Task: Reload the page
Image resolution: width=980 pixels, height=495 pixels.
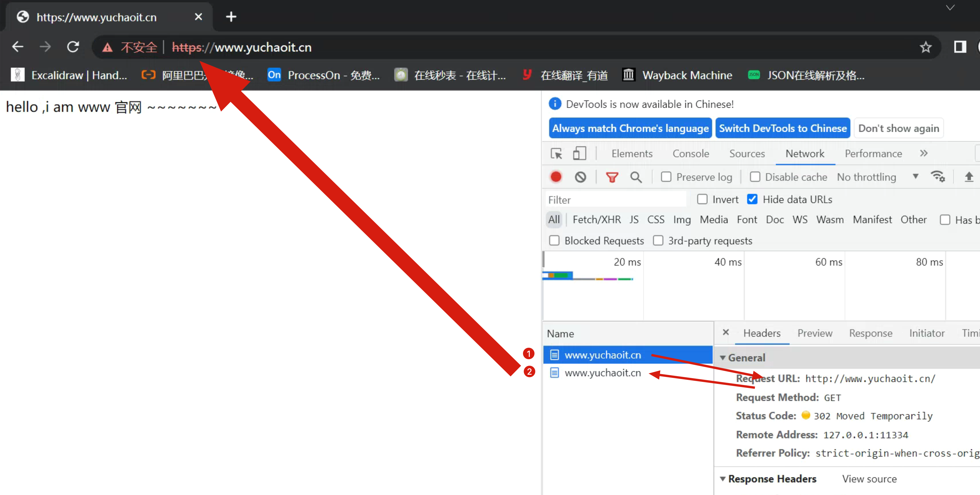Action: pyautogui.click(x=73, y=47)
